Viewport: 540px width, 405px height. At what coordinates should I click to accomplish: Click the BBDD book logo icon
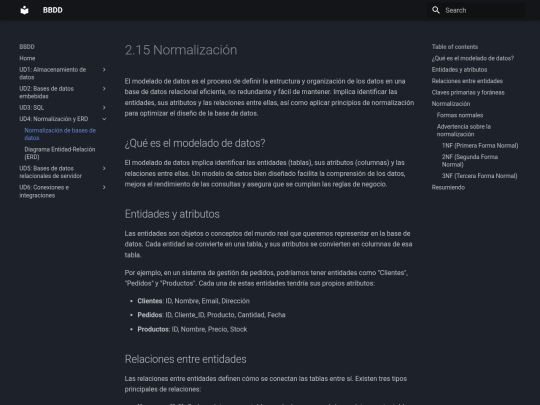click(24, 10)
